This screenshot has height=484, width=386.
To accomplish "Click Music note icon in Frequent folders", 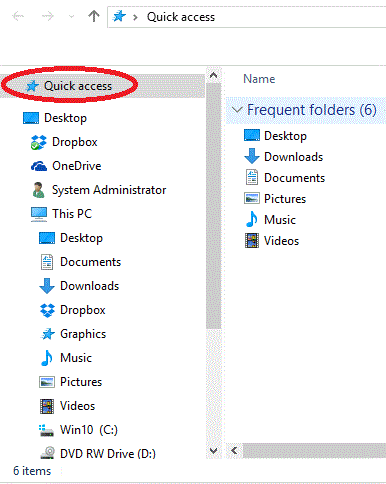I will pos(252,219).
